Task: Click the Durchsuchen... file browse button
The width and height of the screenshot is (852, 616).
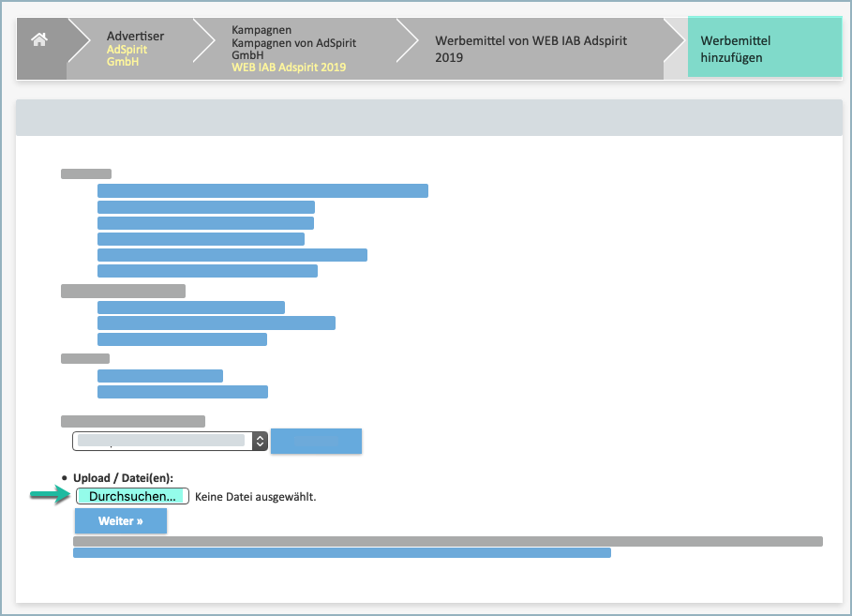Action: tap(132, 496)
